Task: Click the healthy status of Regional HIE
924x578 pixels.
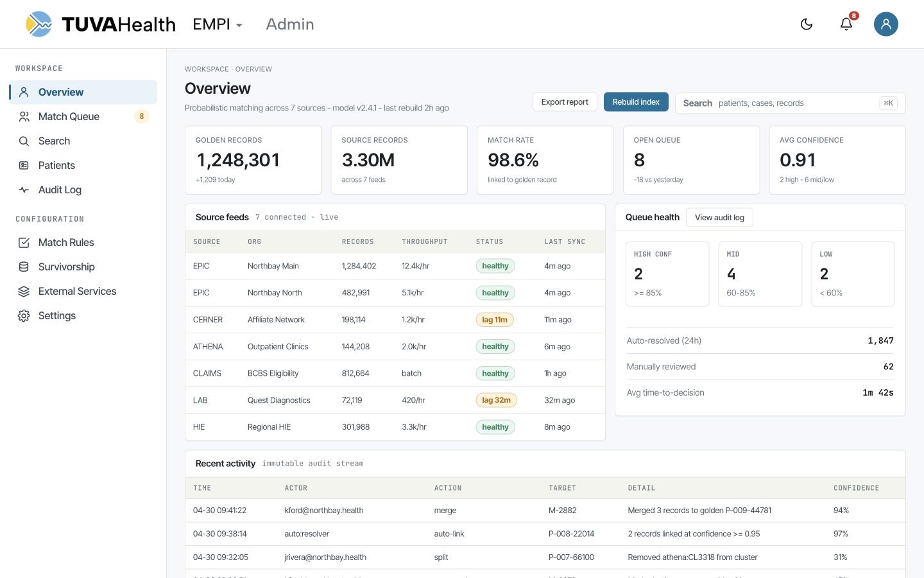Action: click(495, 427)
